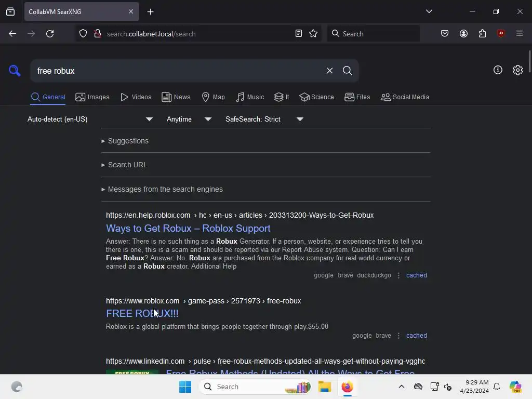This screenshot has height=399, width=532.
Task: Open the Firefox hamburger menu
Action: pyautogui.click(x=519, y=33)
